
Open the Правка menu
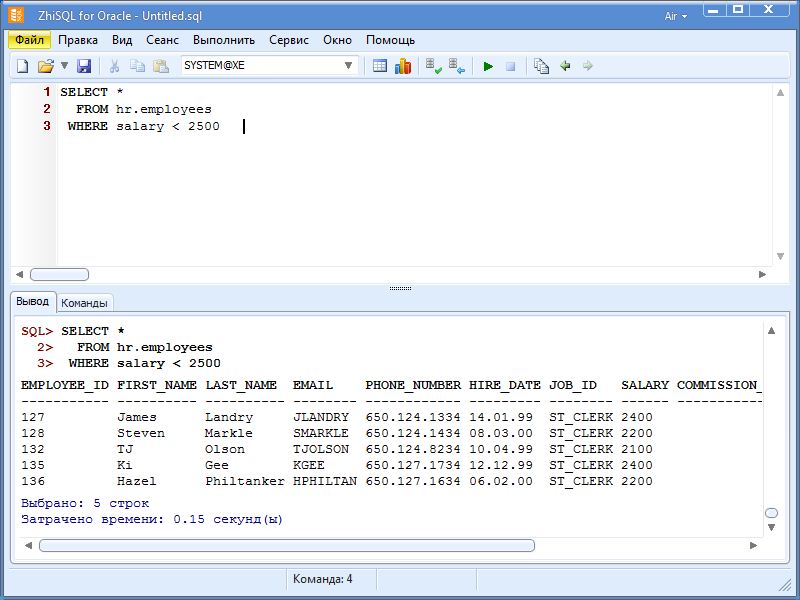(x=78, y=40)
